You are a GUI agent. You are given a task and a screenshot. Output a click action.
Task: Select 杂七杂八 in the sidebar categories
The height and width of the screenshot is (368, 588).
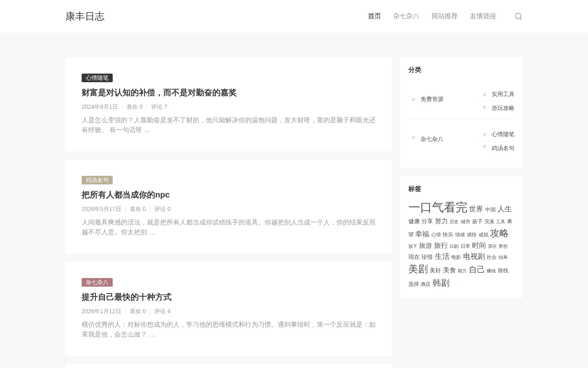pyautogui.click(x=432, y=139)
